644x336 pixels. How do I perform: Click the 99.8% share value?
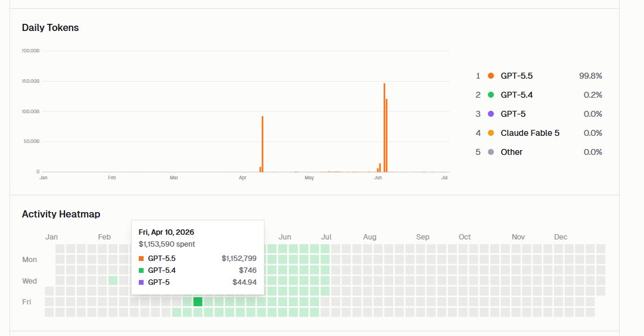point(590,76)
